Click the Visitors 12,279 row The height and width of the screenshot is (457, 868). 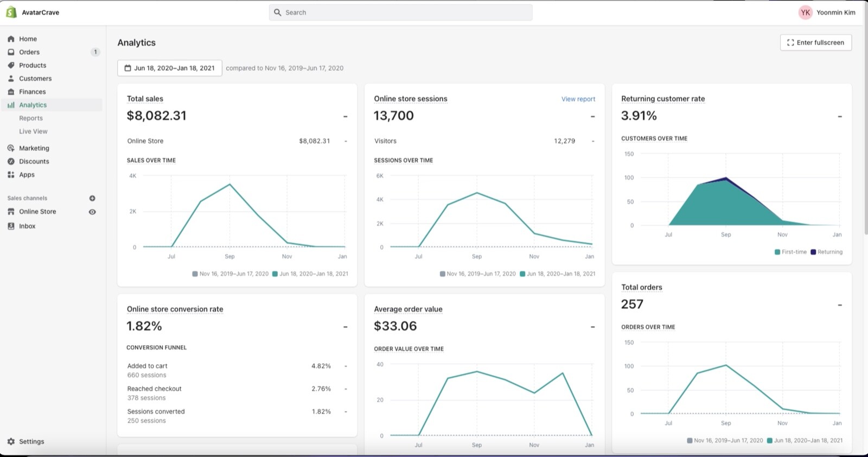[484, 141]
